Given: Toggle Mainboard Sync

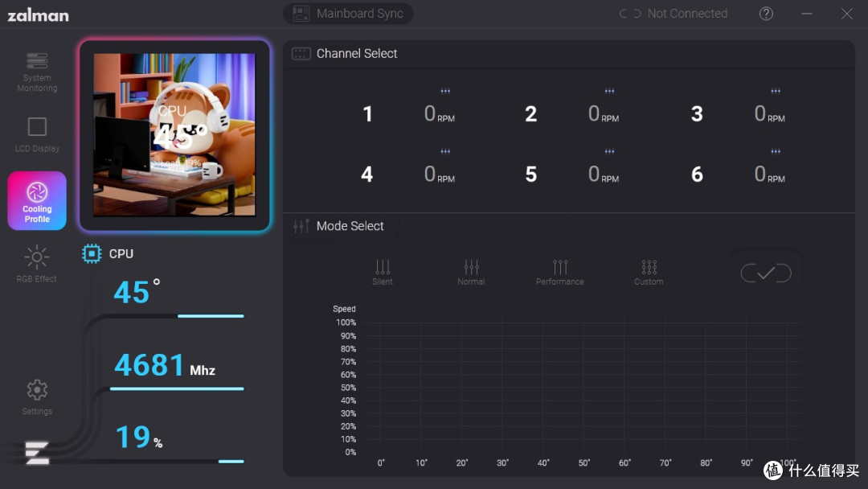Looking at the screenshot, I should click(x=348, y=14).
